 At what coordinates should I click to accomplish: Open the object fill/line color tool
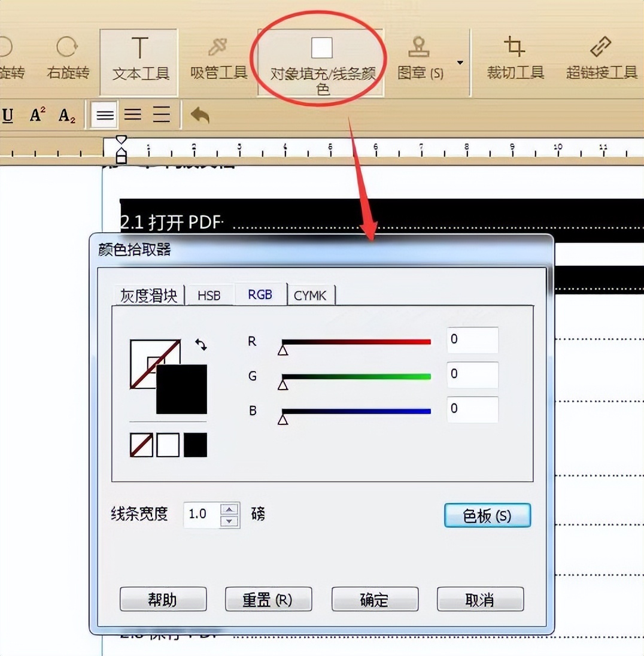(321, 63)
